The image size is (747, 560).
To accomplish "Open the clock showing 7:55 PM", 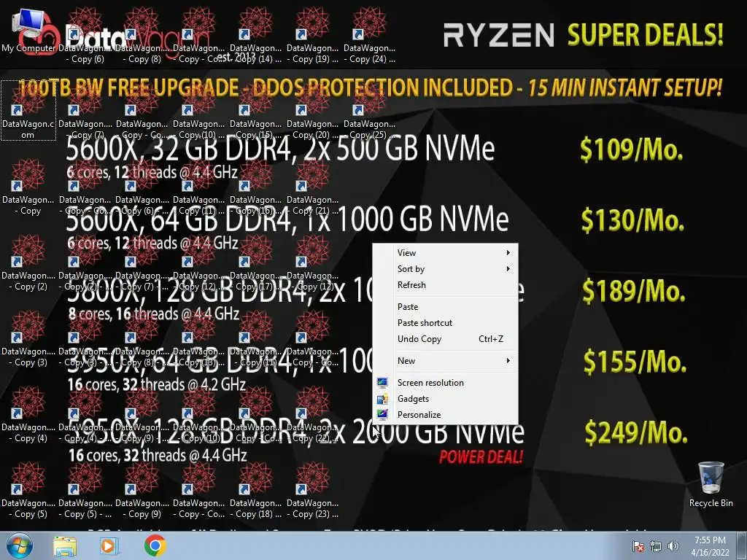I will click(x=710, y=546).
